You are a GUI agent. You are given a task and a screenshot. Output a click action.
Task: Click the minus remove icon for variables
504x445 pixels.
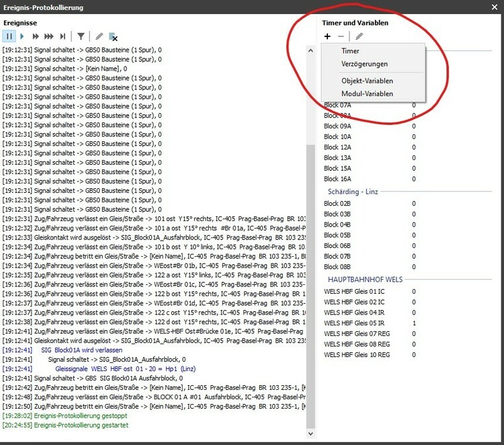(x=341, y=36)
